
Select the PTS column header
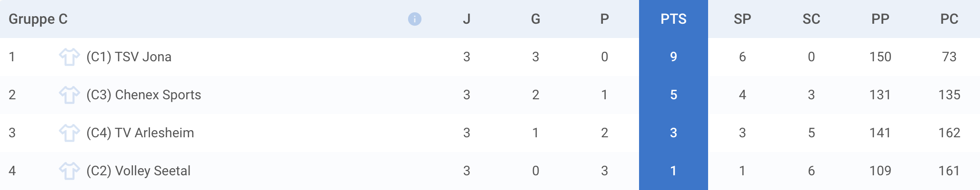[x=673, y=19]
